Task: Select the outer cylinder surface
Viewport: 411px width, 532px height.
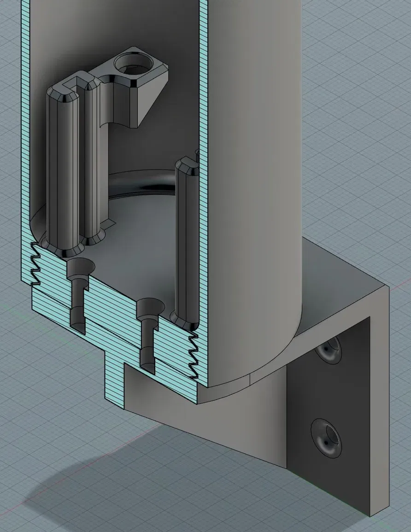Action: tap(254, 190)
